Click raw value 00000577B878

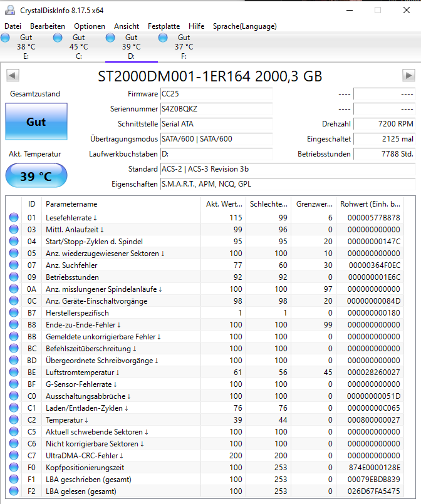pyautogui.click(x=374, y=218)
